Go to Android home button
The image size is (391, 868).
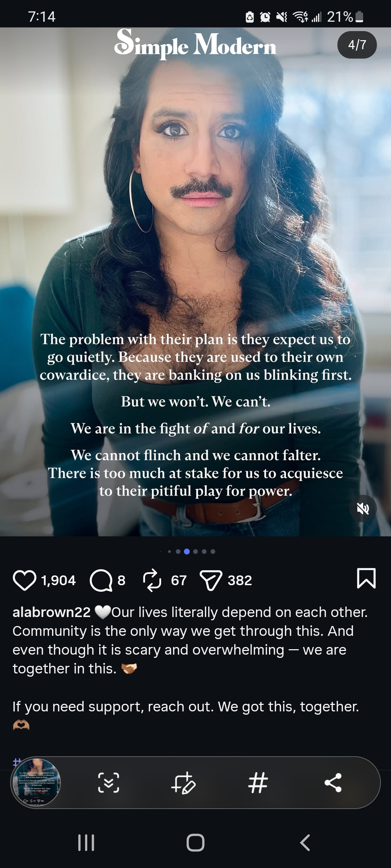tap(195, 843)
